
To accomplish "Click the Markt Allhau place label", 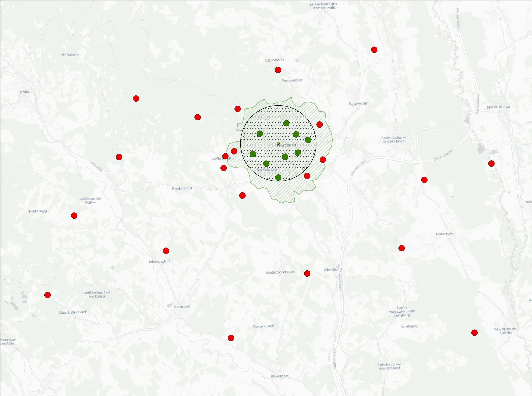I will (x=498, y=107).
